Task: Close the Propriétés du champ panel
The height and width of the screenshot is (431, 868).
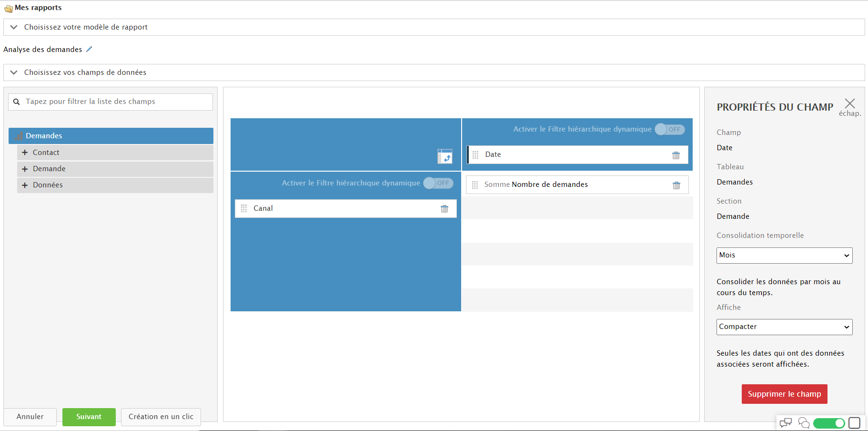Action: [x=849, y=104]
